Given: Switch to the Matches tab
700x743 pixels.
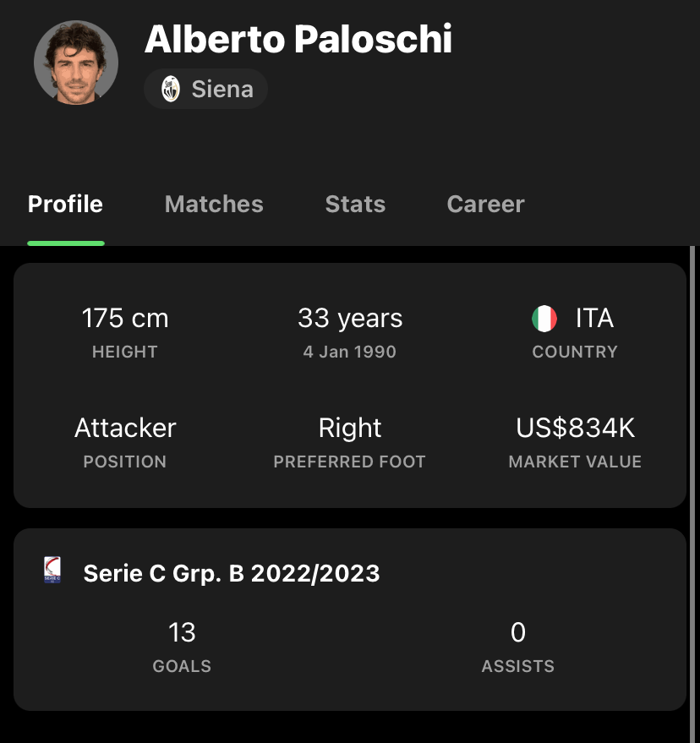Looking at the screenshot, I should click(x=214, y=205).
